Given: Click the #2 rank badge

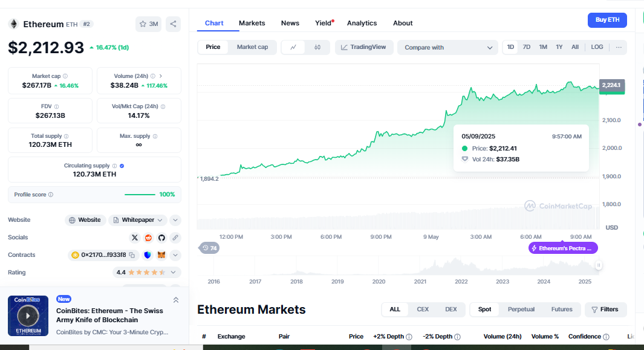Looking at the screenshot, I should pos(86,24).
